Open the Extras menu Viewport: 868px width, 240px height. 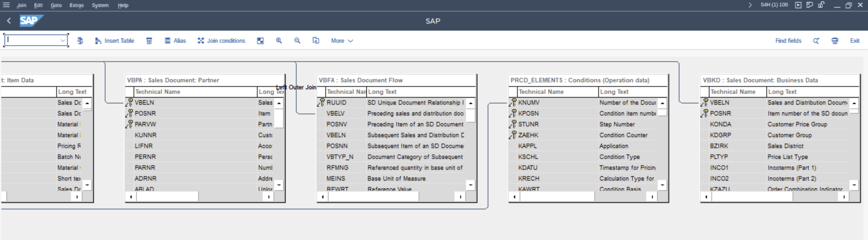(x=76, y=5)
